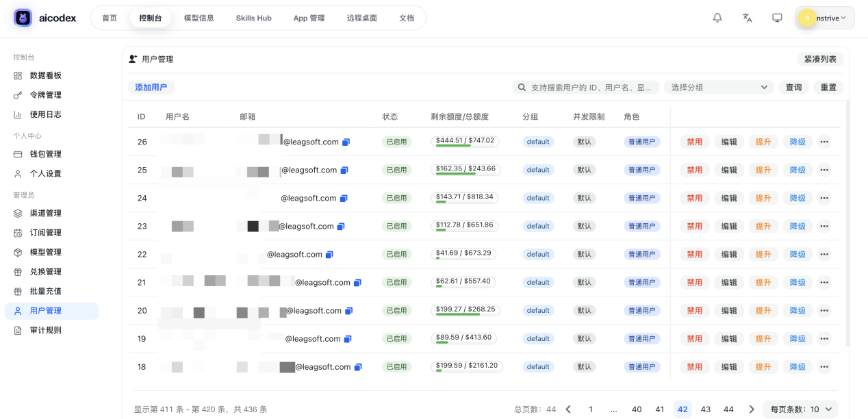Expand the 选择分组 group dropdown
The width and height of the screenshot is (868, 419).
[719, 88]
